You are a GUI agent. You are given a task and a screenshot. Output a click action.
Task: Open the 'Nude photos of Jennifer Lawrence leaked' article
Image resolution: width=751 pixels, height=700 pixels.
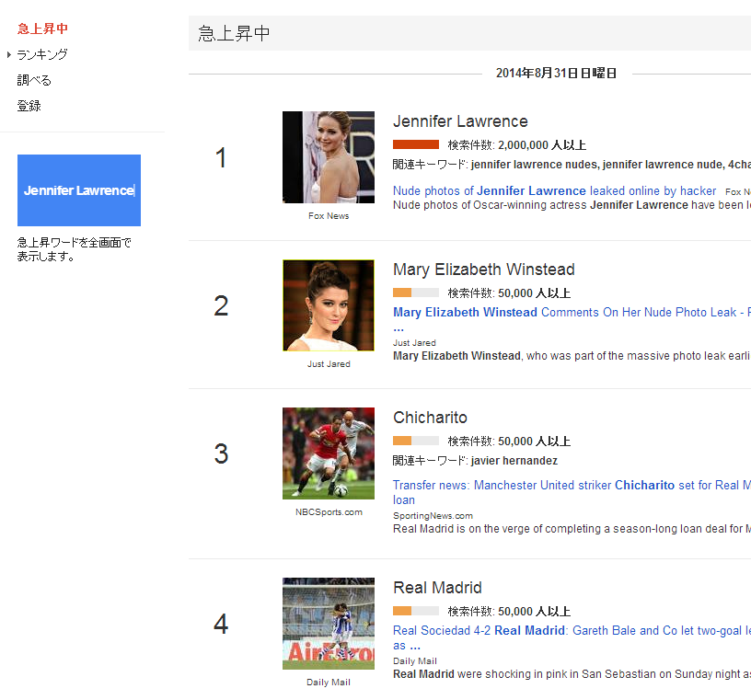tap(555, 190)
